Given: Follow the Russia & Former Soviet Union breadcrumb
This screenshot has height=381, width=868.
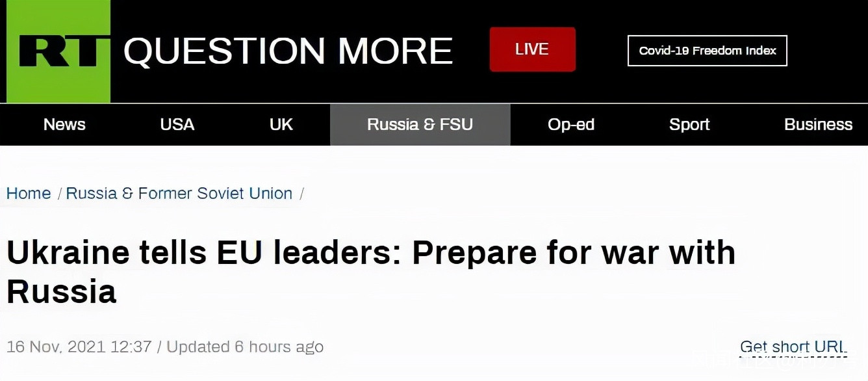Looking at the screenshot, I should [x=179, y=193].
